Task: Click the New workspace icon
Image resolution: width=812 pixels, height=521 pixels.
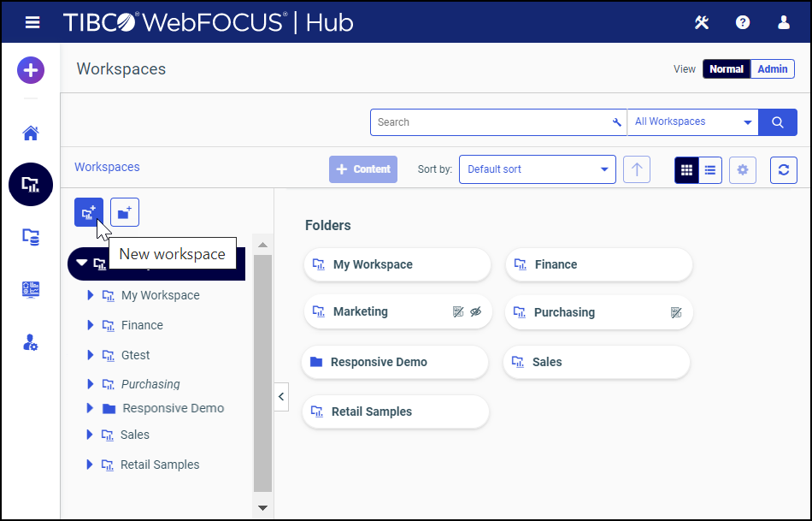Action: coord(89,212)
